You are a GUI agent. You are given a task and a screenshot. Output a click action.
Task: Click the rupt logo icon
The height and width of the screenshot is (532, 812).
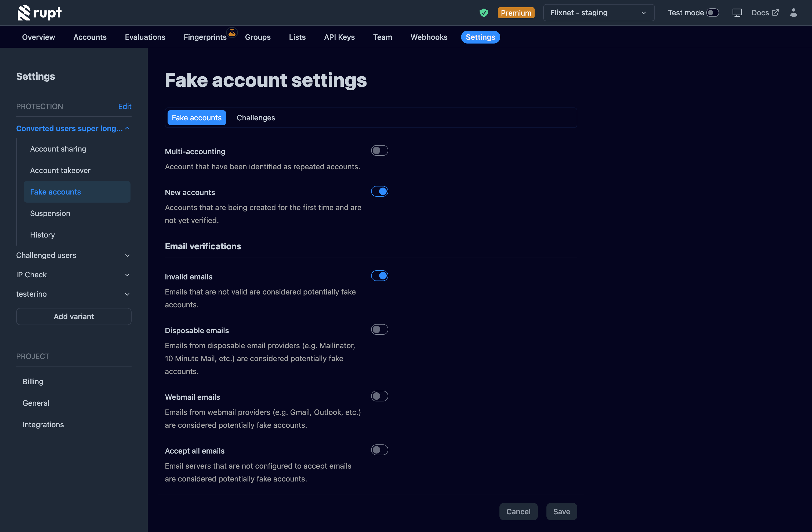(x=24, y=13)
